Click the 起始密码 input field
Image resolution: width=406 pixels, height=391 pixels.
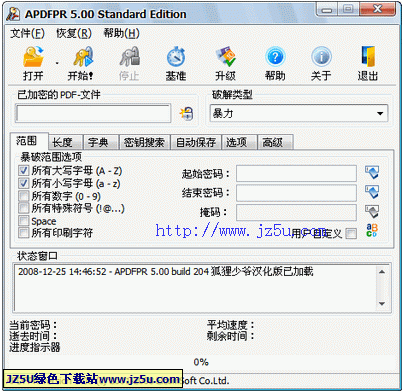[296, 173]
